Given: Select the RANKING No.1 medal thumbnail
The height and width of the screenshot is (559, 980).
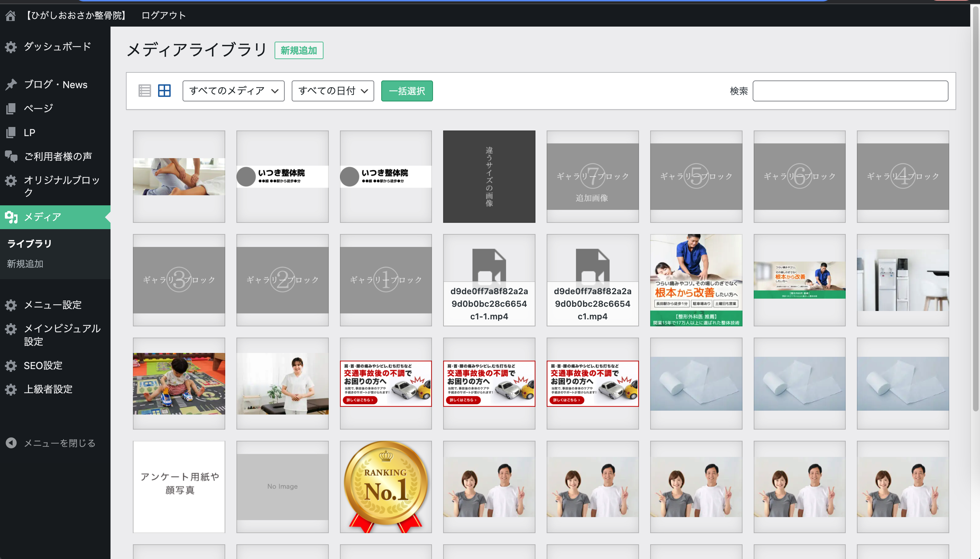Looking at the screenshot, I should [x=385, y=487].
